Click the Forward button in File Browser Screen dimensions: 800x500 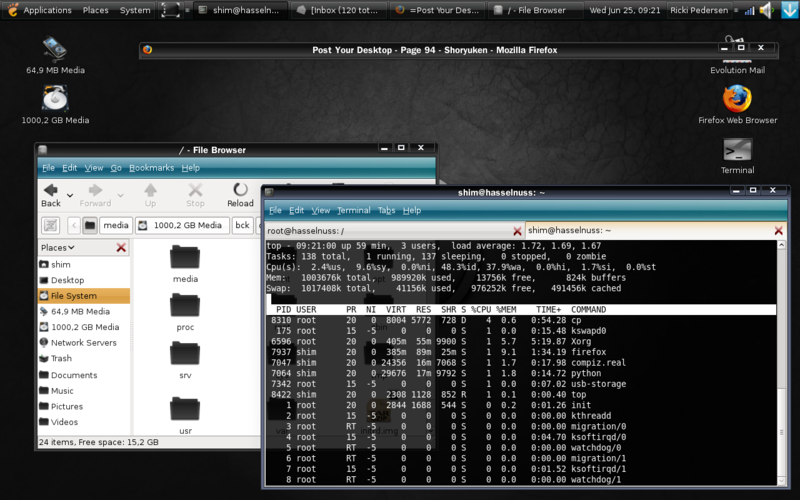click(95, 195)
